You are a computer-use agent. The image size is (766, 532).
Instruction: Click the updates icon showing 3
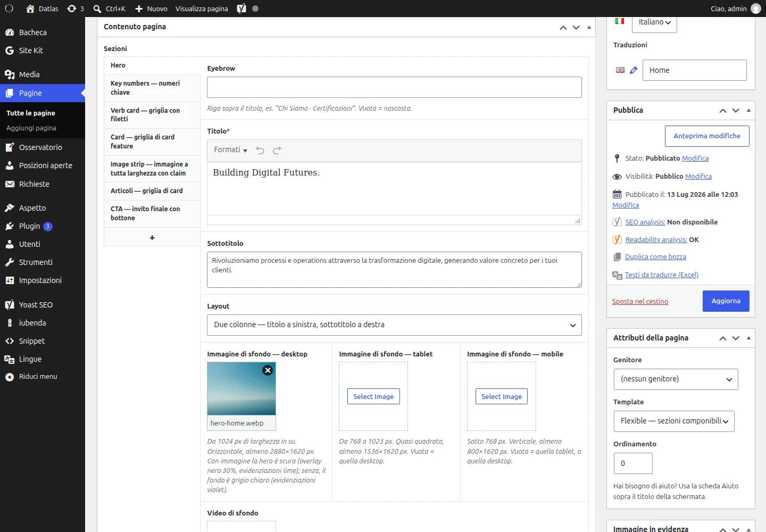76,9
